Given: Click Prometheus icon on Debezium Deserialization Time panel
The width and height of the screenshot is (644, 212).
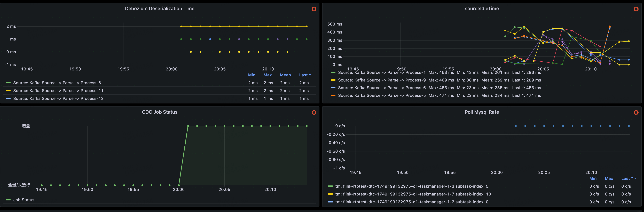Looking at the screenshot, I should [314, 9].
